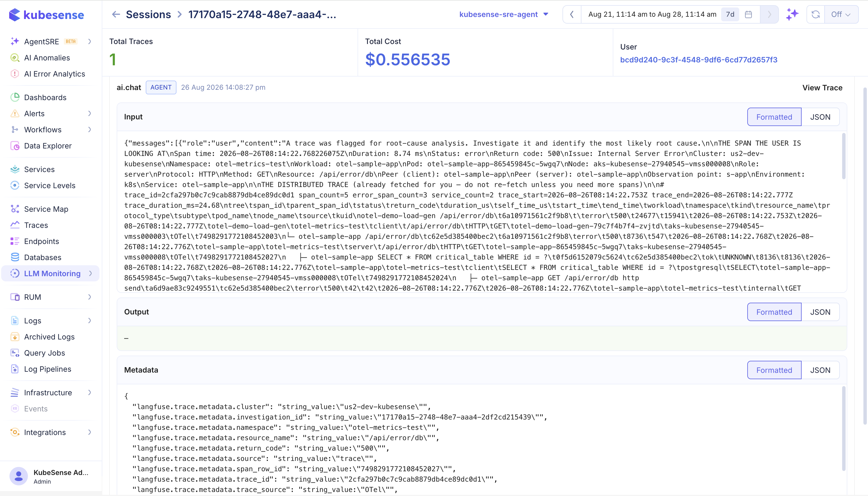Switch Output view to JSON
This screenshot has width=868, height=496.
coord(820,312)
